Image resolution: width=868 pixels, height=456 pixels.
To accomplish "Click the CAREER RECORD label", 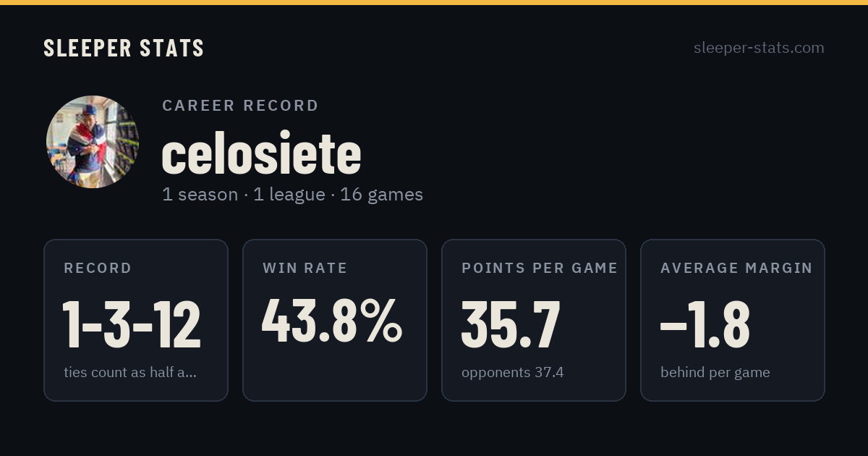I will coord(240,106).
